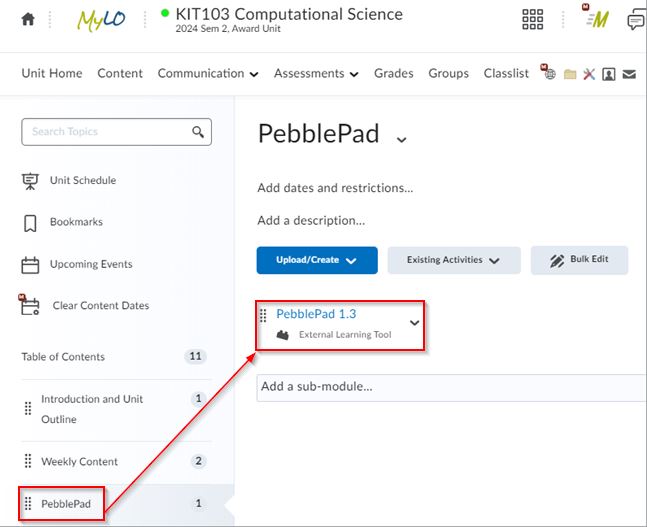
Task: Open the Communication dropdown menu
Action: point(208,73)
